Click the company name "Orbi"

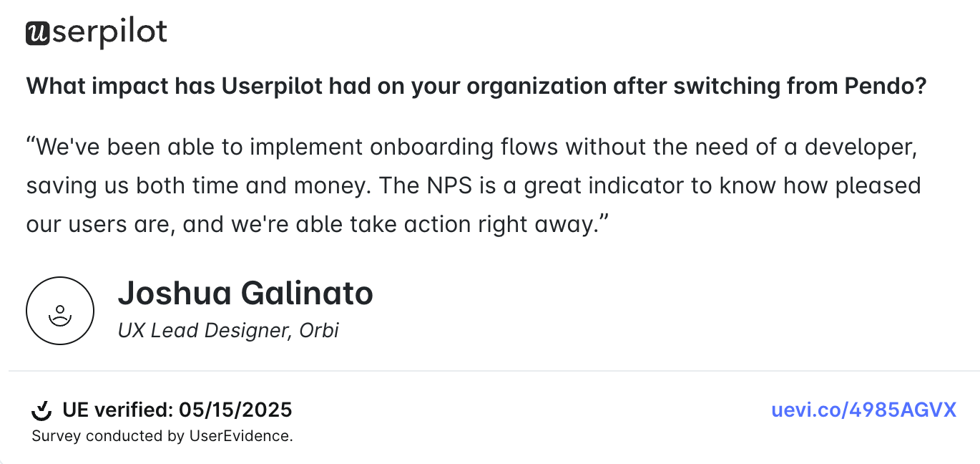(x=318, y=330)
